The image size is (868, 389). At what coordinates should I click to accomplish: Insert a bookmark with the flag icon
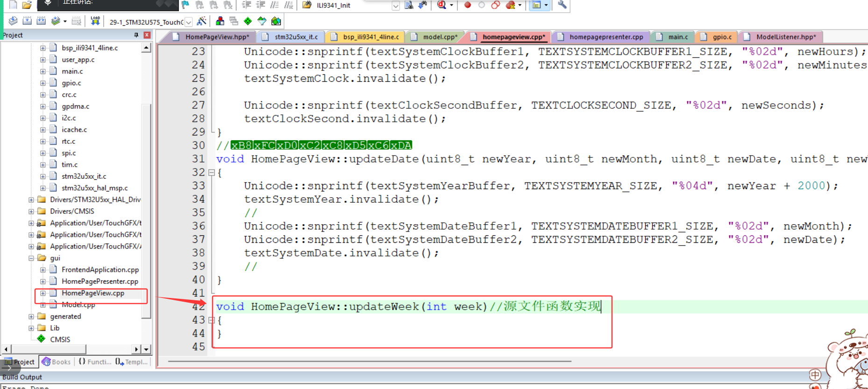(x=185, y=5)
